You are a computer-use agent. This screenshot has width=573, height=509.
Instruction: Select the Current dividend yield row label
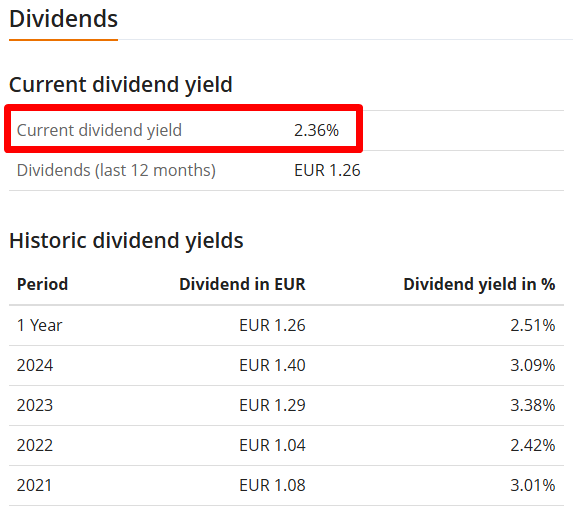point(99,130)
